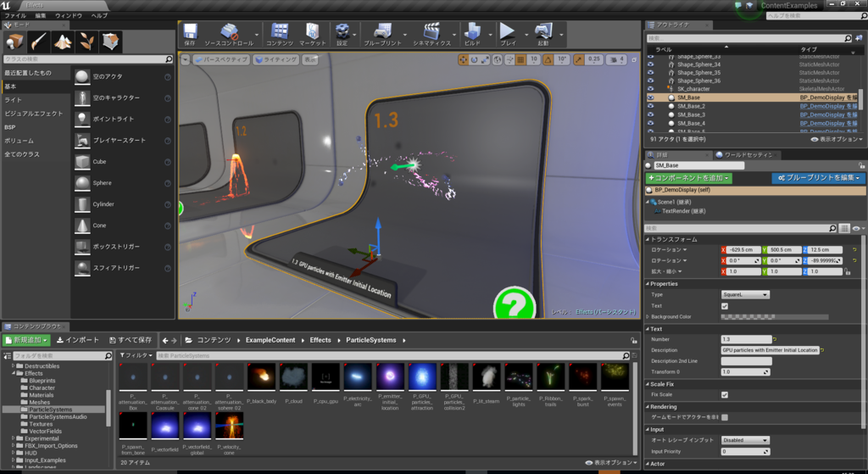The image size is (868, 474).
Task: Open the Help (ヘルプ) menu
Action: coord(100,15)
